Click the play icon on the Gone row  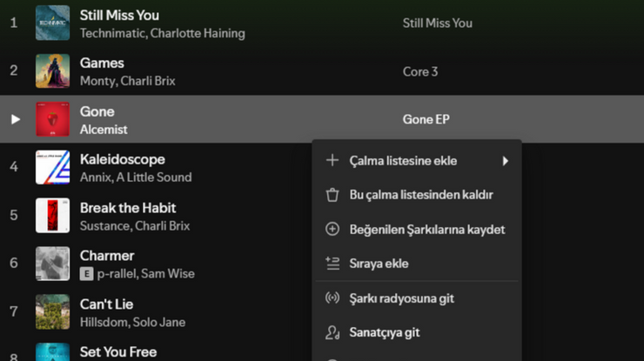tap(15, 119)
